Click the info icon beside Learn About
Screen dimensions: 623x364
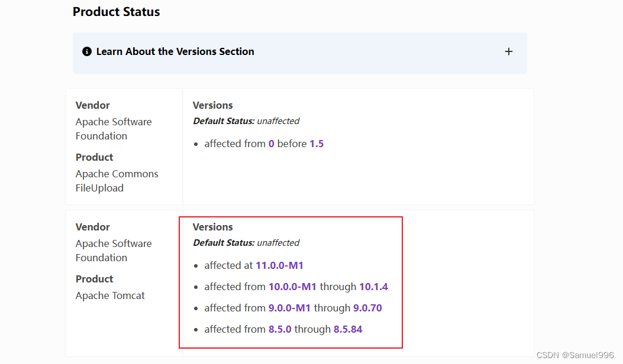click(87, 51)
